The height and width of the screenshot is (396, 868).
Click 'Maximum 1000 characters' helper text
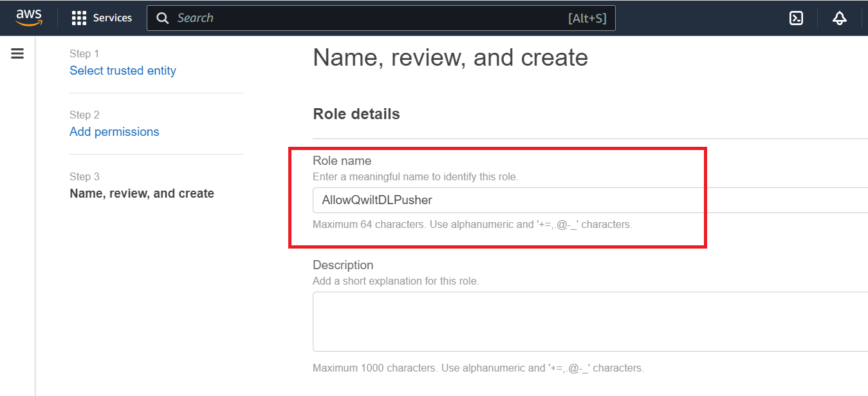(x=478, y=368)
